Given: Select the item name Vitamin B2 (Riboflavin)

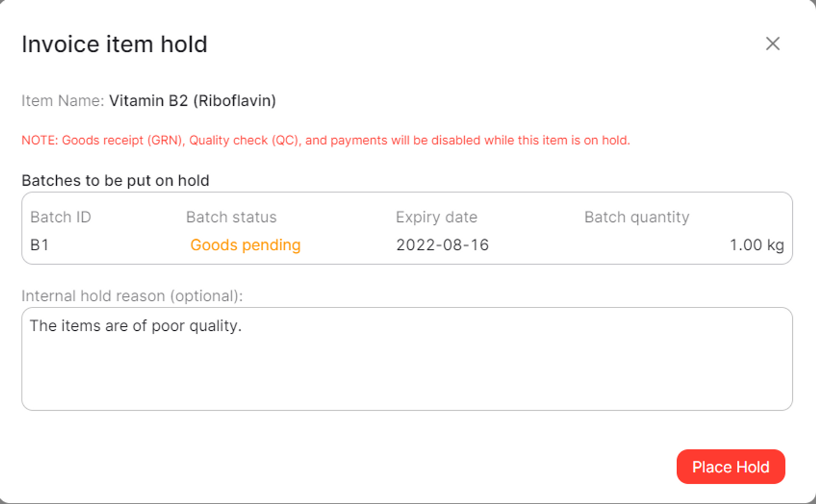Looking at the screenshot, I should pyautogui.click(x=194, y=100).
